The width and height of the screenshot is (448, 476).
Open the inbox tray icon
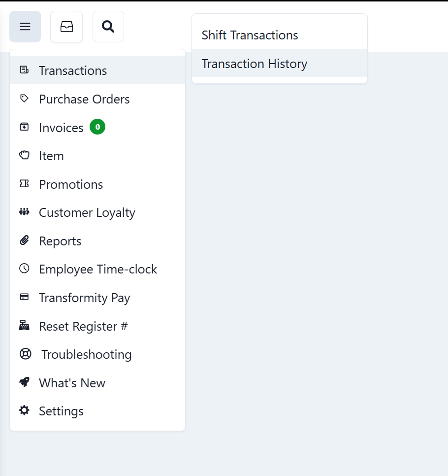66,27
